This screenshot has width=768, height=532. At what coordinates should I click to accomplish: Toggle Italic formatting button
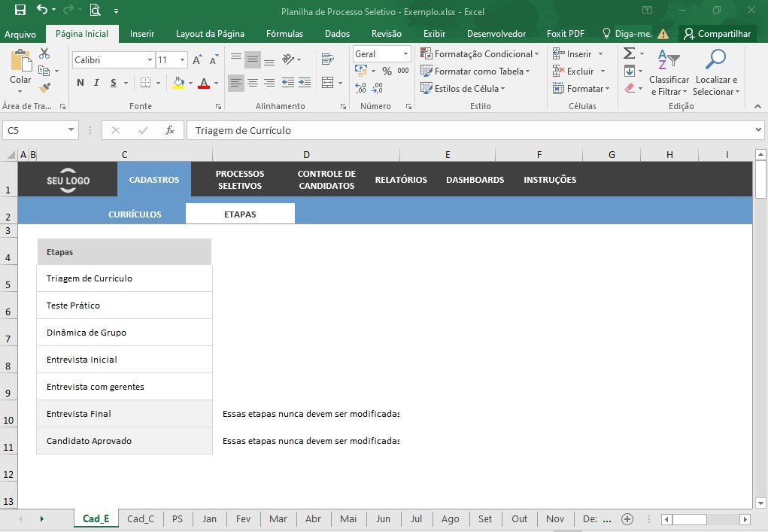tap(96, 83)
